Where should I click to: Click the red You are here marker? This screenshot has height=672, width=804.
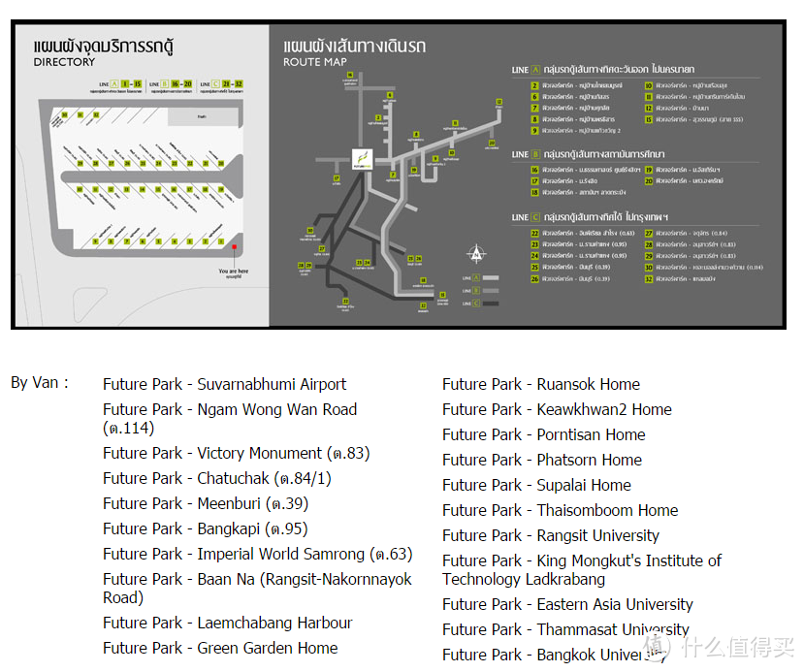pos(235,247)
